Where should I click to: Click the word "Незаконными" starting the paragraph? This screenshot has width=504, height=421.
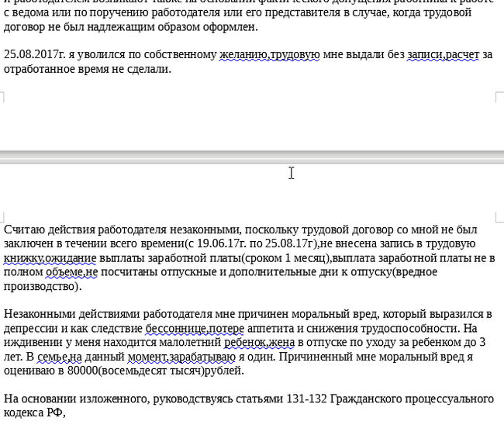point(40,314)
